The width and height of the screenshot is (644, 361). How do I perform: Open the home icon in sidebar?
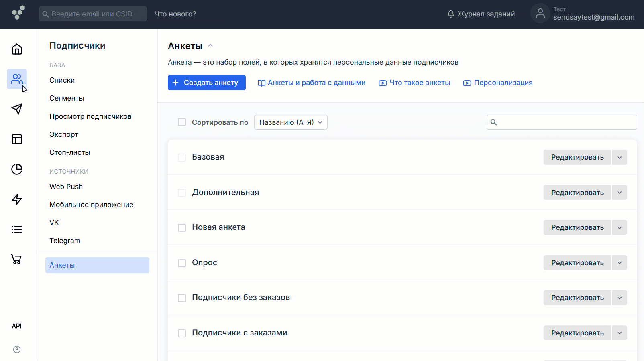(x=17, y=49)
